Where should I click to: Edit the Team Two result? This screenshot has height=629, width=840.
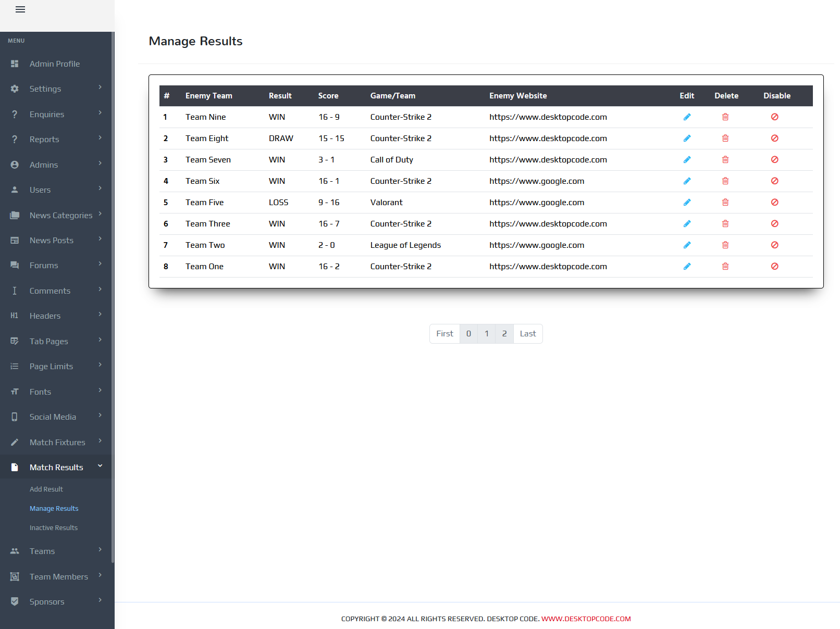pyautogui.click(x=687, y=245)
